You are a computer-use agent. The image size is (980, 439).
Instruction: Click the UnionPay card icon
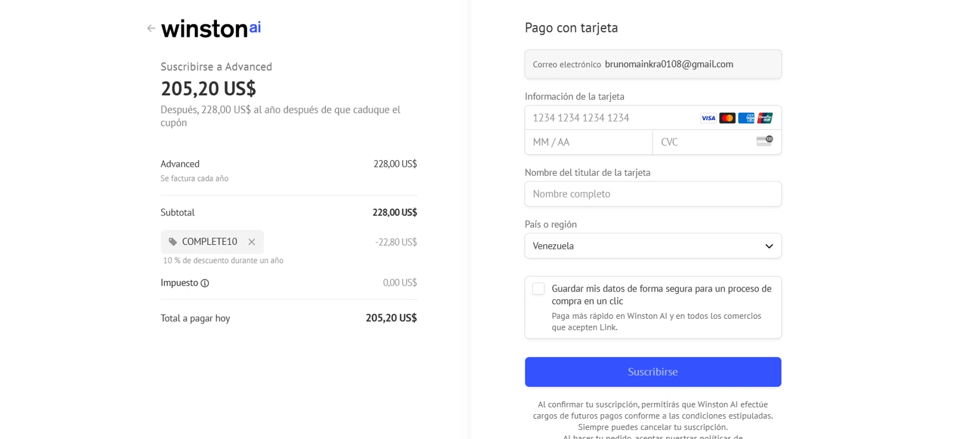coord(765,118)
